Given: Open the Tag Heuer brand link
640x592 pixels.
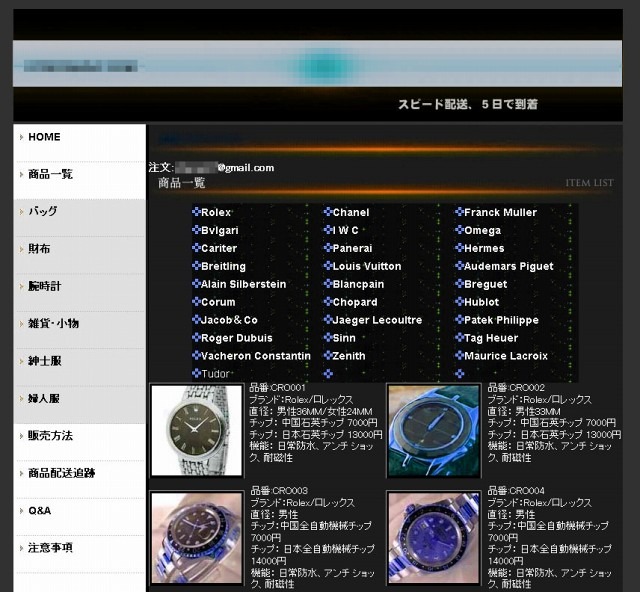Looking at the screenshot, I should [491, 338].
